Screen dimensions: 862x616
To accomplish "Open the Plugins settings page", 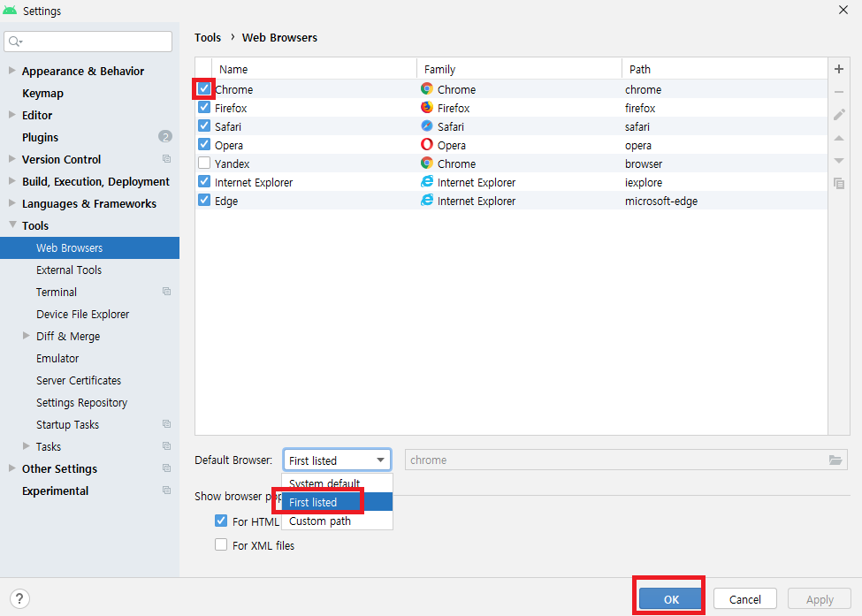I will click(40, 137).
